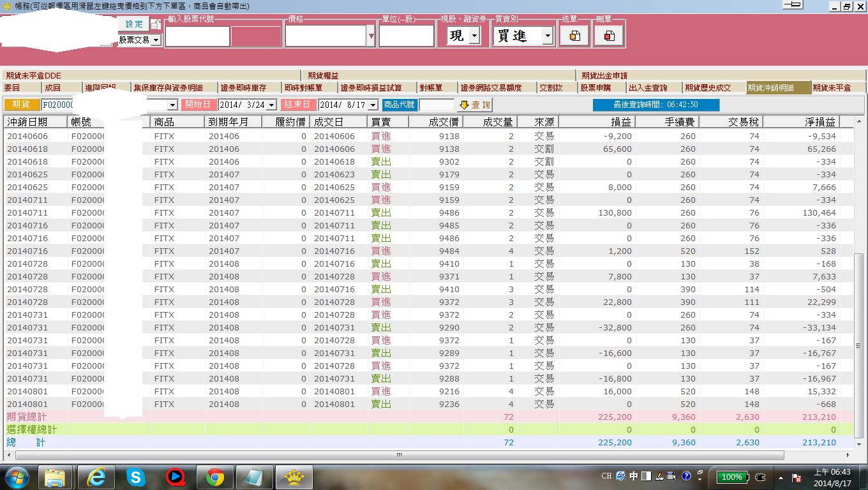Open the notepad-like taskbar app icon
This screenshot has width=868, height=490.
point(254,477)
